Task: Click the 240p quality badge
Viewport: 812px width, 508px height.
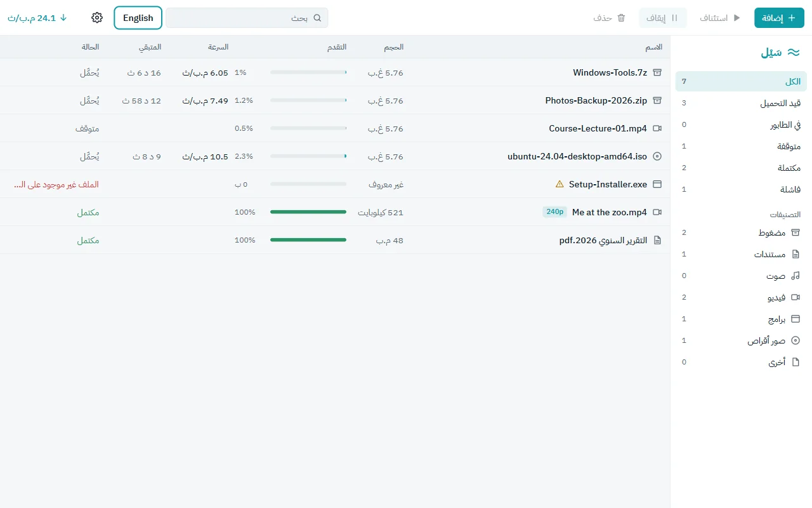Action: [554, 212]
